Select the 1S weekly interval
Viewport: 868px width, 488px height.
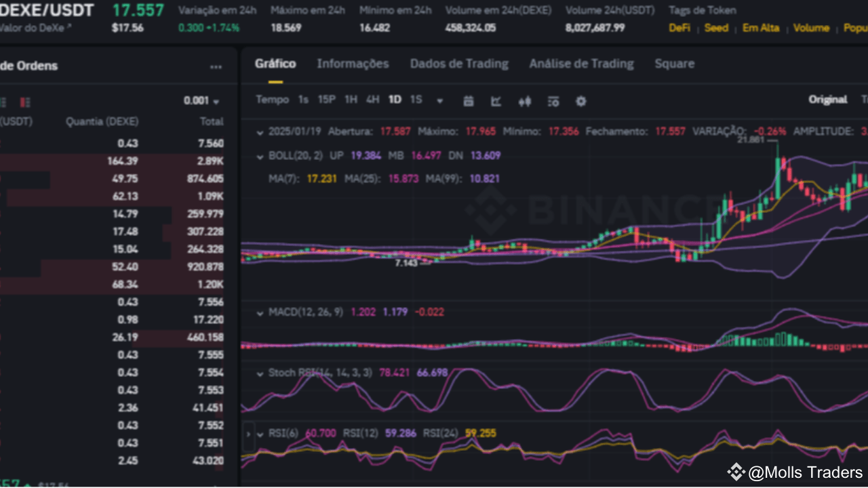pyautogui.click(x=416, y=100)
